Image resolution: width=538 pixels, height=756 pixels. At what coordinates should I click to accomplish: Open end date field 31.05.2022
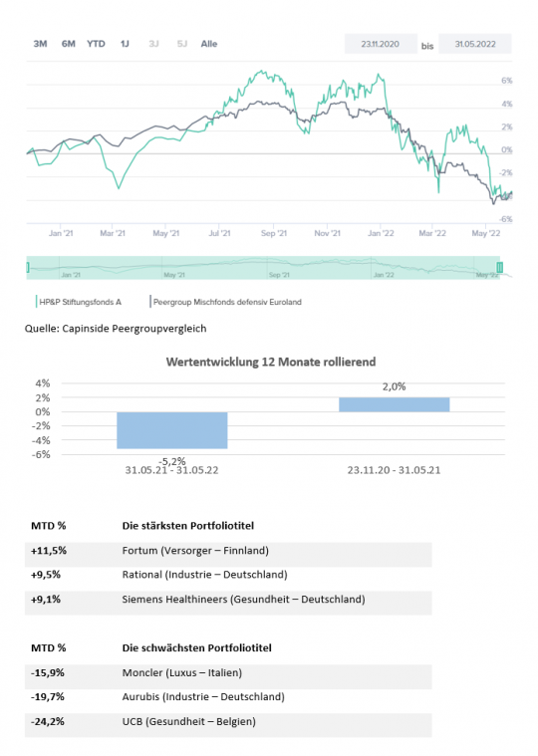coord(475,44)
